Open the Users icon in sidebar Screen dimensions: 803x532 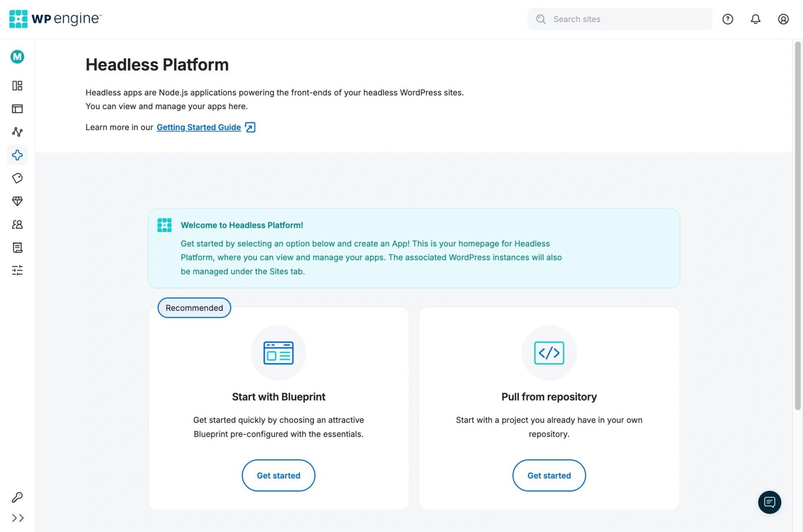coord(17,225)
